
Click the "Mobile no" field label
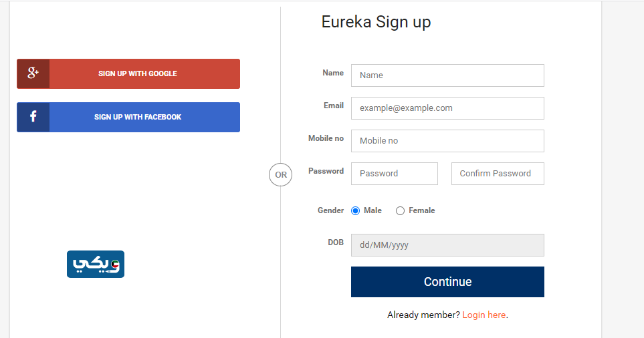pyautogui.click(x=326, y=138)
